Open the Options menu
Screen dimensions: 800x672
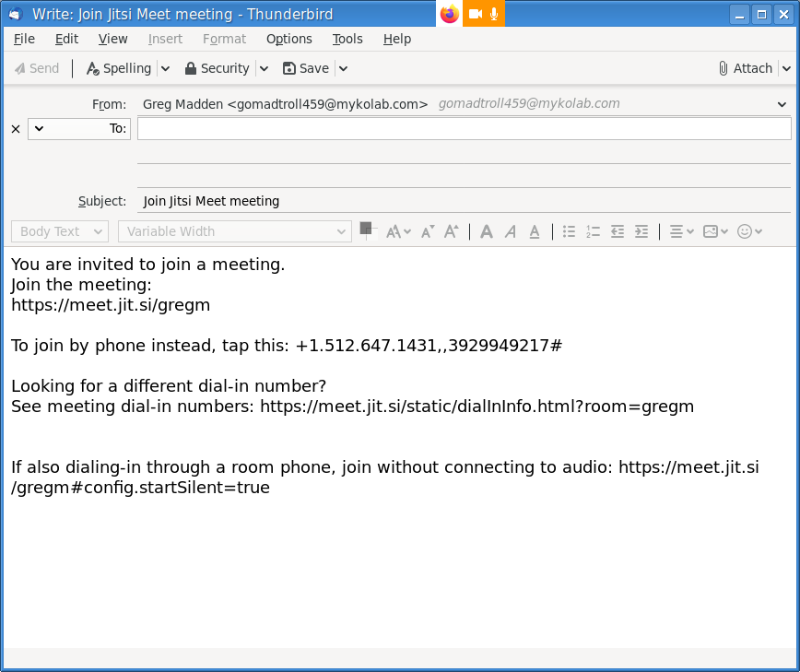(288, 39)
